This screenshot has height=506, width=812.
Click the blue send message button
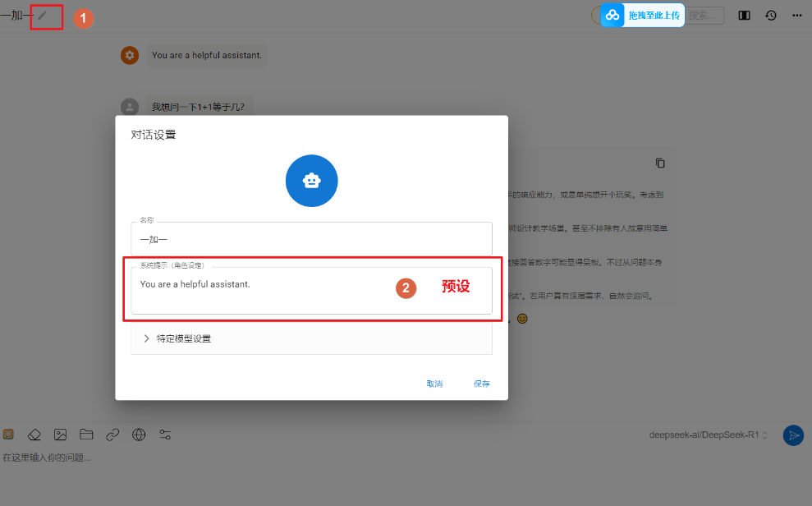click(x=793, y=435)
